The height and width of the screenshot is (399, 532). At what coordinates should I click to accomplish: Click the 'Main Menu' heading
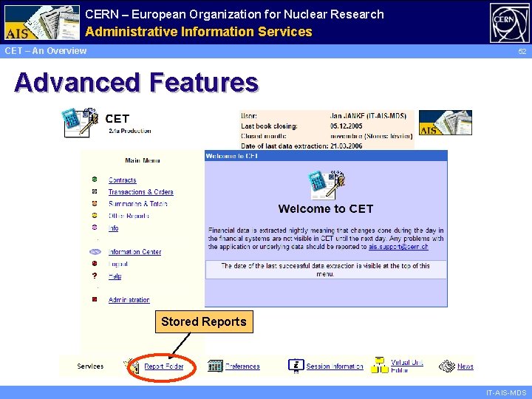pos(142,160)
